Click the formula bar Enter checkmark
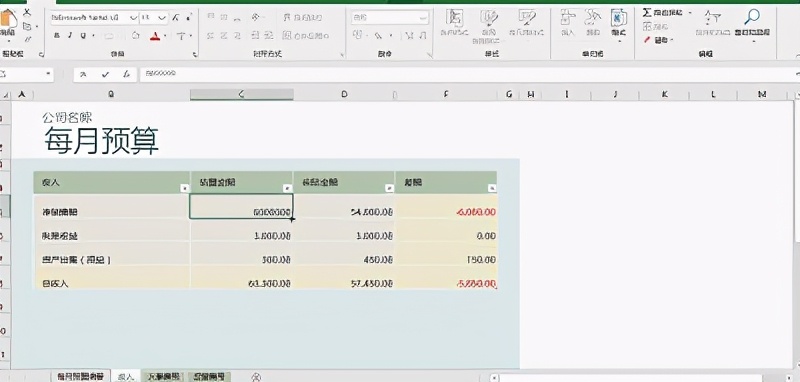The image size is (800, 382). (105, 74)
